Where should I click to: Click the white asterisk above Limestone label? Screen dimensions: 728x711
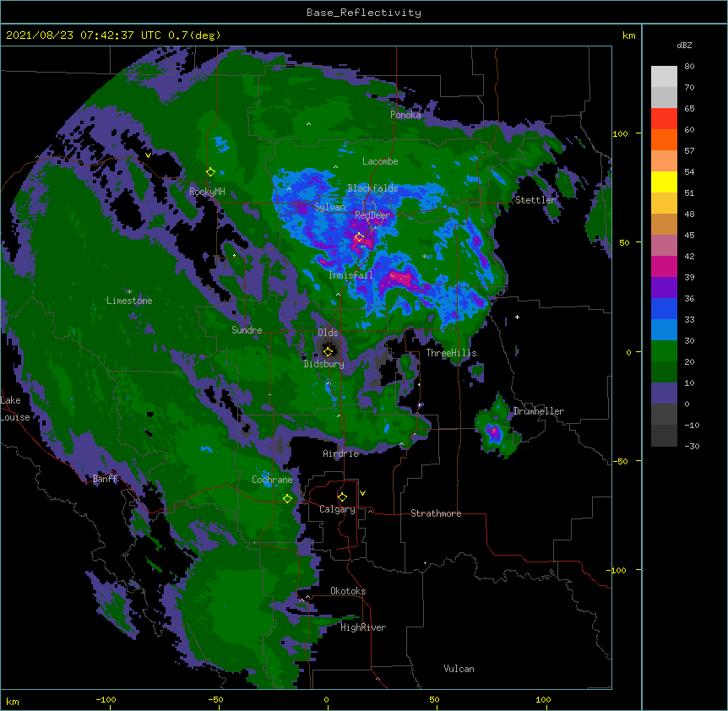[129, 292]
